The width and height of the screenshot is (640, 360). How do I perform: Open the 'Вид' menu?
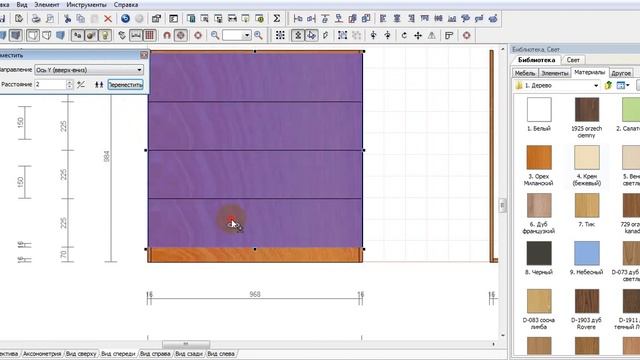(22, 5)
